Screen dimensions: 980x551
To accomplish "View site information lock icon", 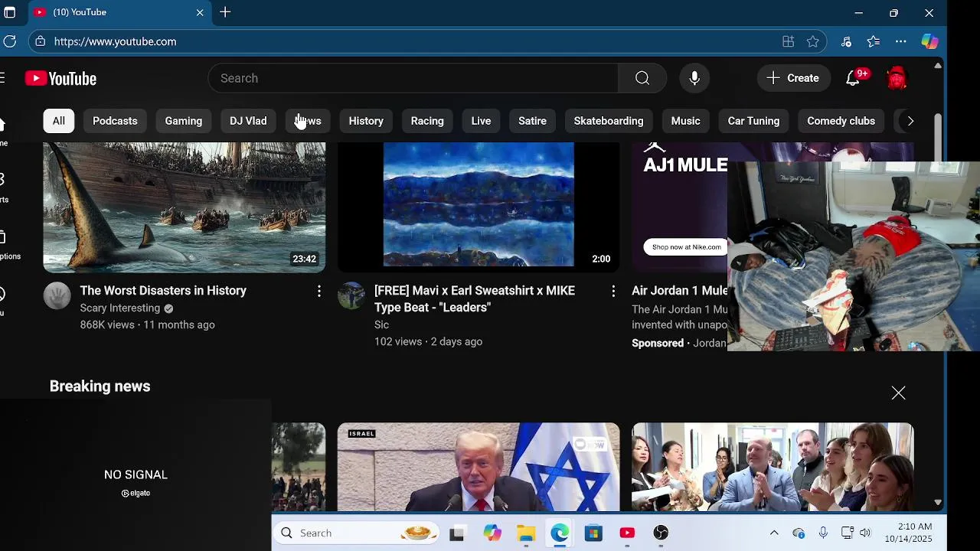I will (40, 41).
